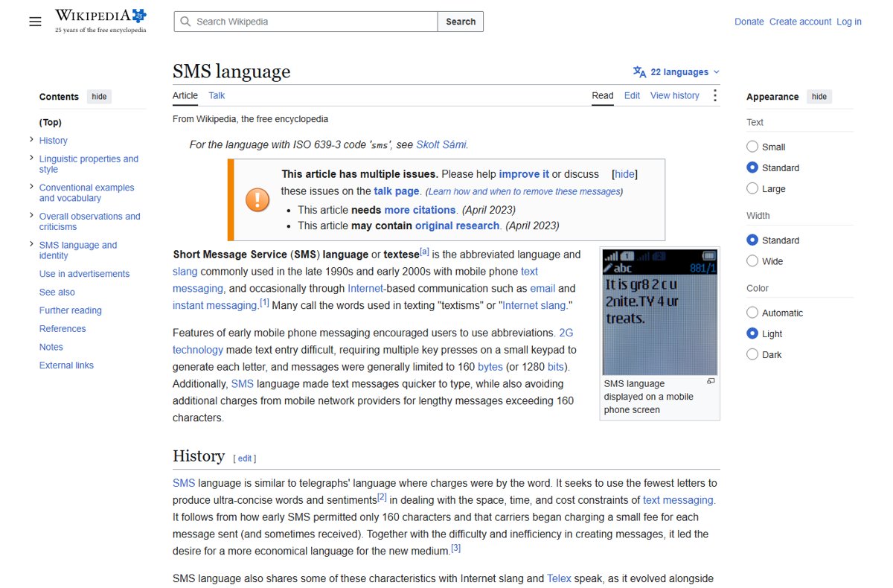Go to Notes section
Viewport: 893px width, 588px height.
click(x=51, y=347)
